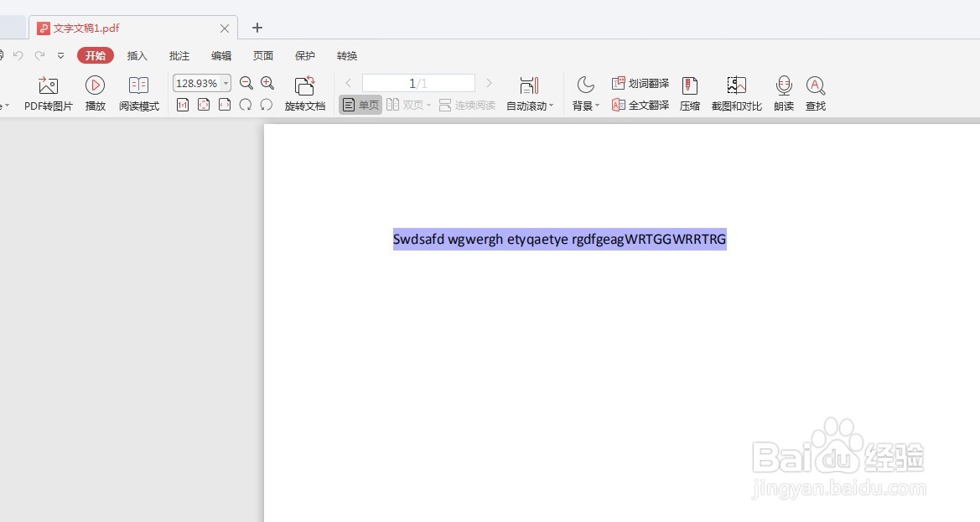This screenshot has height=522, width=980.
Task: Close the 文字文稿1.pdf tab
Action: coord(225,28)
